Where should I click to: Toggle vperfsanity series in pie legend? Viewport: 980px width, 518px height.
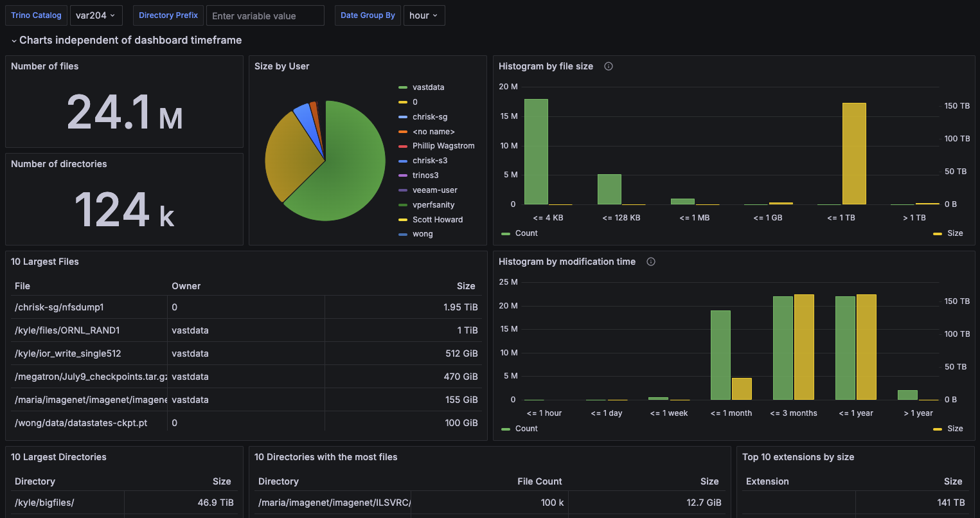[434, 205]
